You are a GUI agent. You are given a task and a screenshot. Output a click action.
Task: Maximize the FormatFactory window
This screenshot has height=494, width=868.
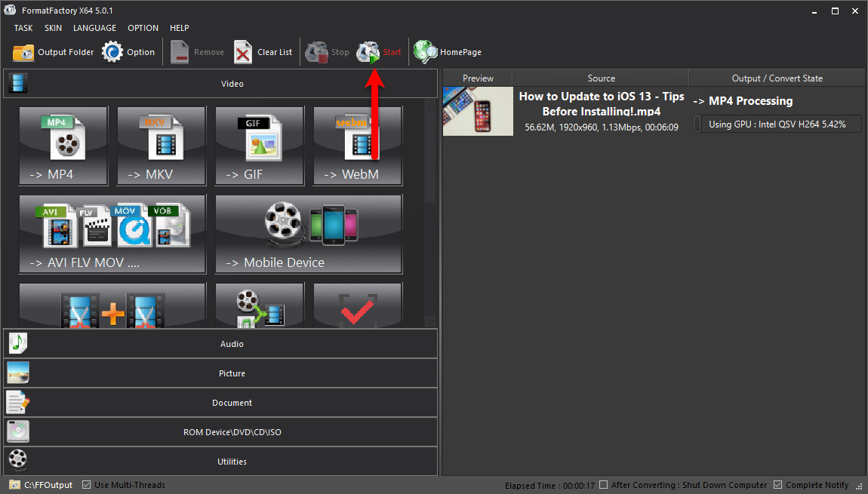pos(835,11)
